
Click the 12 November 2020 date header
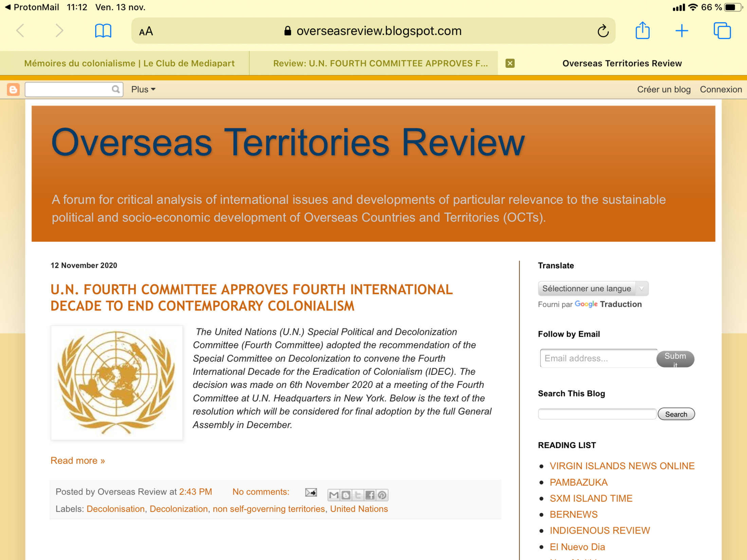coord(84,265)
